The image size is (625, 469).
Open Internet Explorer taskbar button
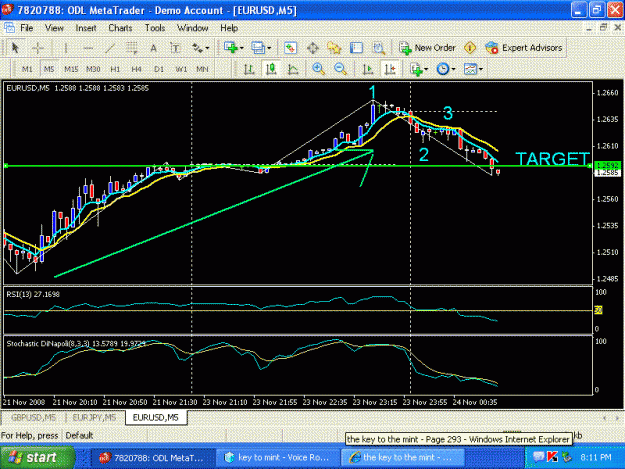403,458
